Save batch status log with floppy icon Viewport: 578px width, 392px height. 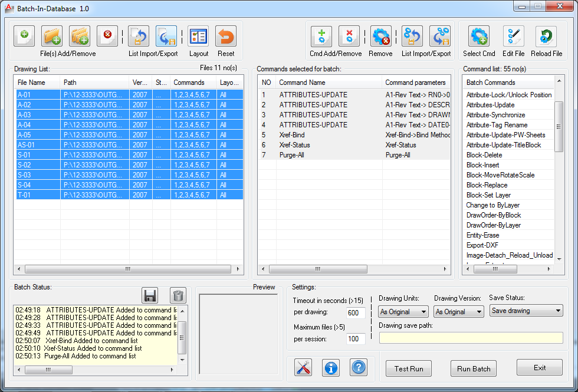pyautogui.click(x=150, y=295)
